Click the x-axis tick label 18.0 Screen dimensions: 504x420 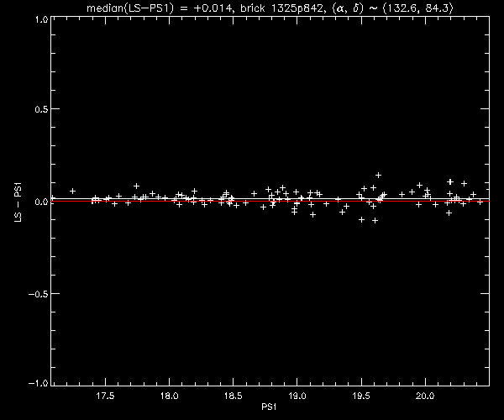click(x=169, y=396)
